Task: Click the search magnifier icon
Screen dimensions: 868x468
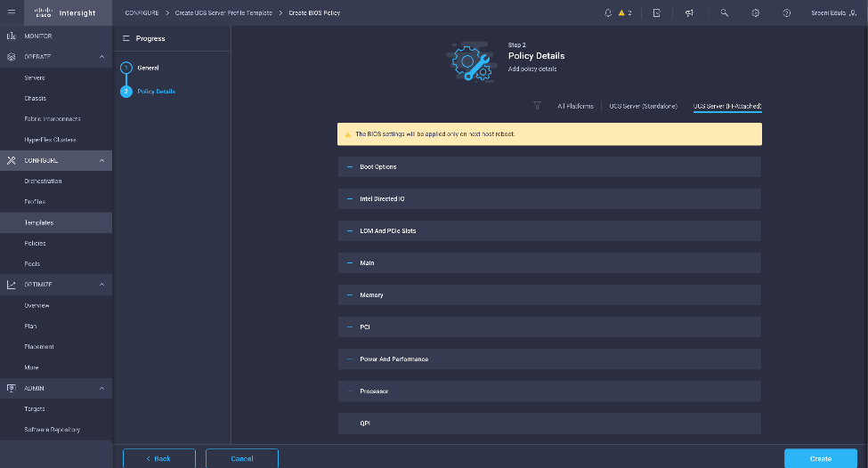Action: coord(724,12)
